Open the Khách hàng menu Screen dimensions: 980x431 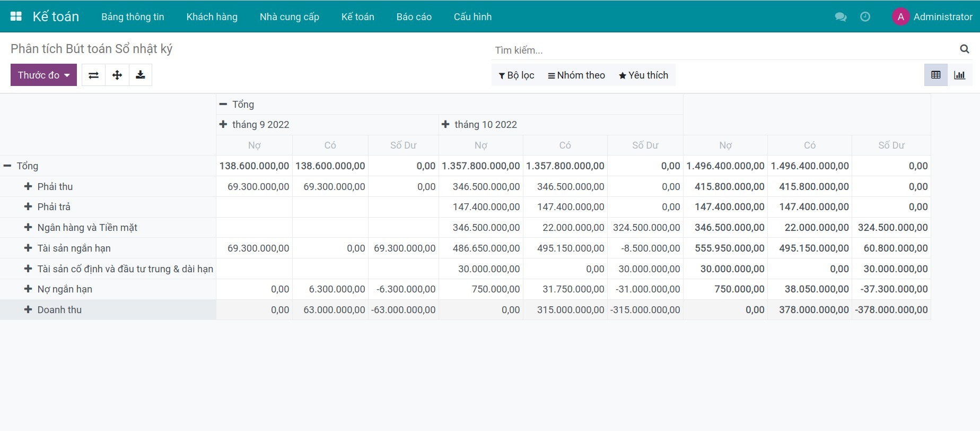[212, 17]
